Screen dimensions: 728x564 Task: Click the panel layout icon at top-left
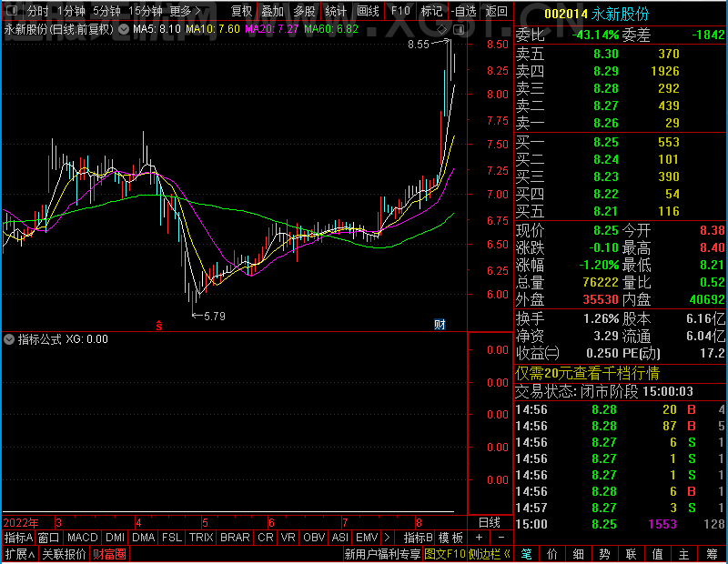12,10
